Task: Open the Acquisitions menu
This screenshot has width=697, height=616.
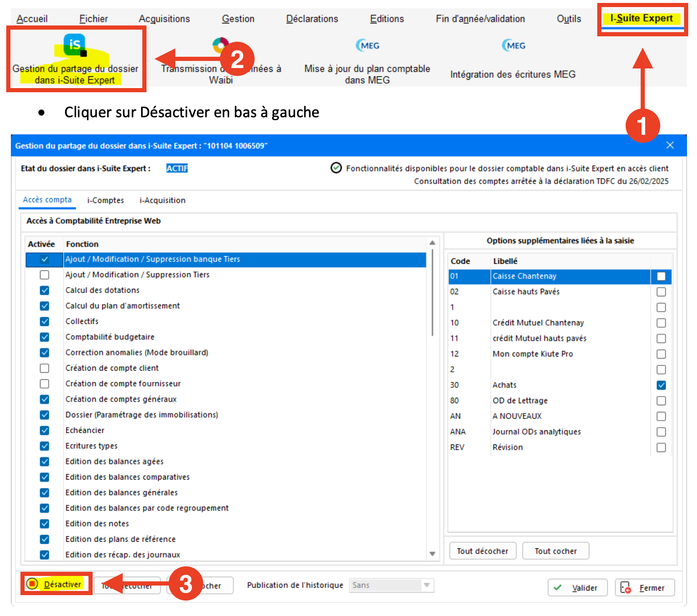Action: [164, 19]
